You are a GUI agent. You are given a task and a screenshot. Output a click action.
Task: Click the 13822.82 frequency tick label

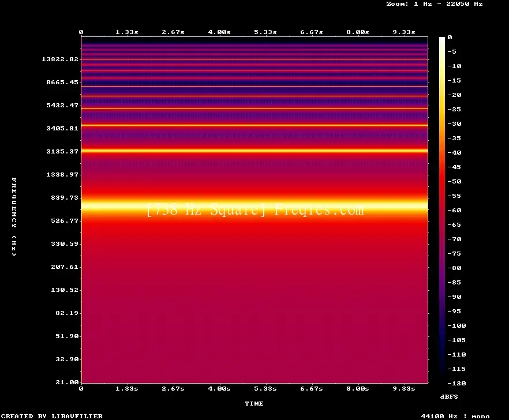click(60, 59)
